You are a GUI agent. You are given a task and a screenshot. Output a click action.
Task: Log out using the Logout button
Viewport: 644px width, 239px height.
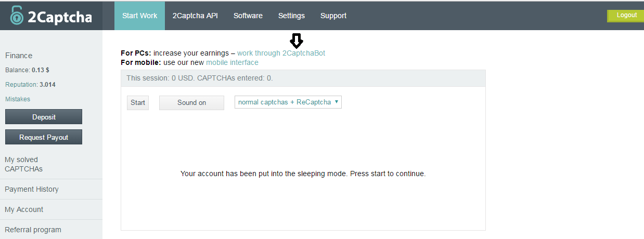tap(626, 16)
